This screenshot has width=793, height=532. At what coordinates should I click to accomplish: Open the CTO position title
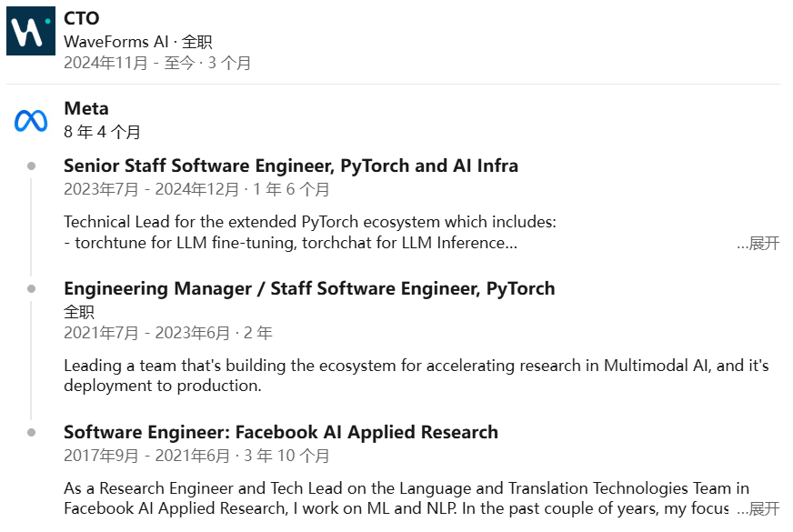click(82, 18)
